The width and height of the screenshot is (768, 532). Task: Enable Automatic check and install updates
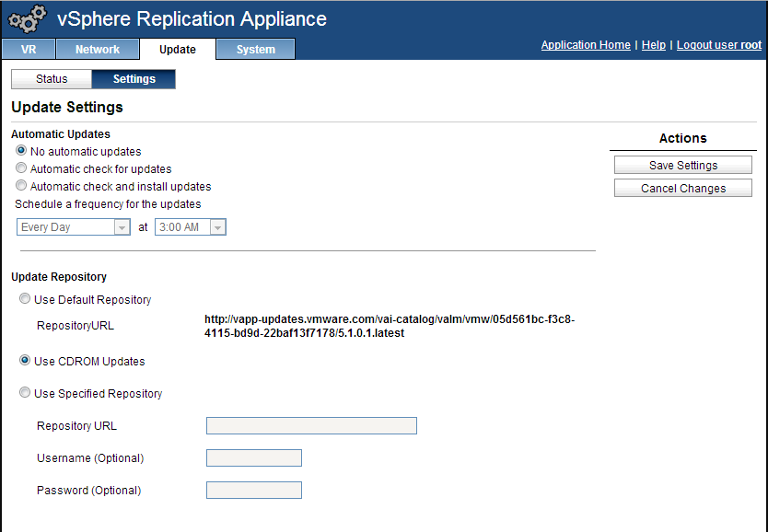tap(21, 186)
